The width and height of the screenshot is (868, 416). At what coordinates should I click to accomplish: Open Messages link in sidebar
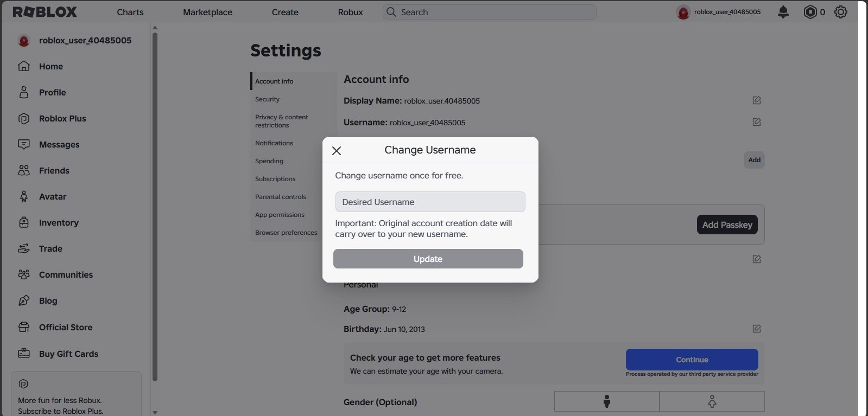click(59, 144)
